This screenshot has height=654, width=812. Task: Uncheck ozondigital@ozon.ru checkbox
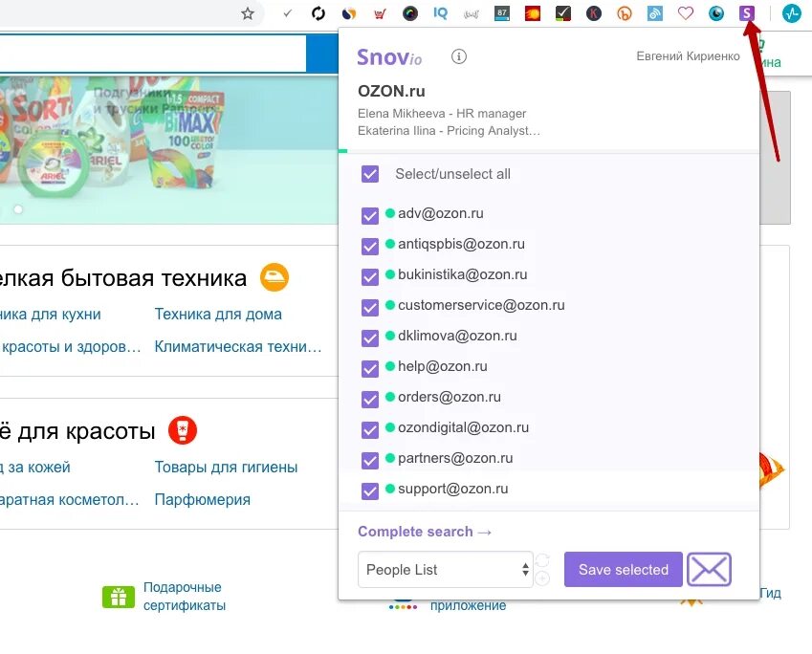pyautogui.click(x=370, y=429)
